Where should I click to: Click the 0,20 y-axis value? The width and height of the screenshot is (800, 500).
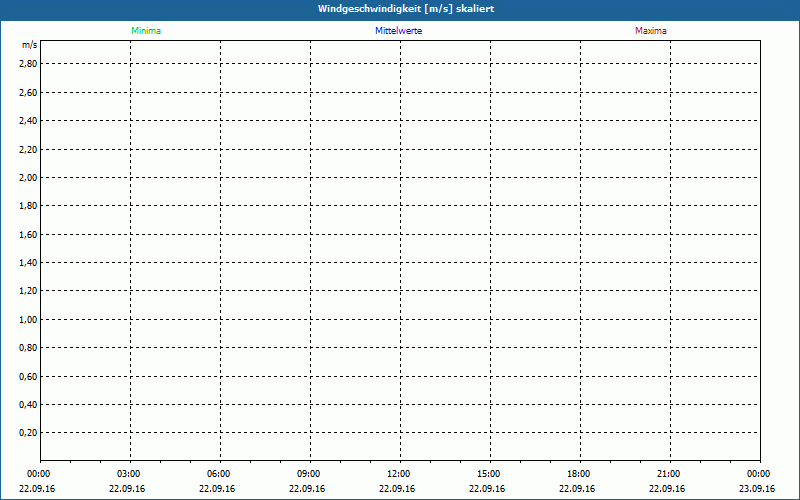[x=30, y=433]
